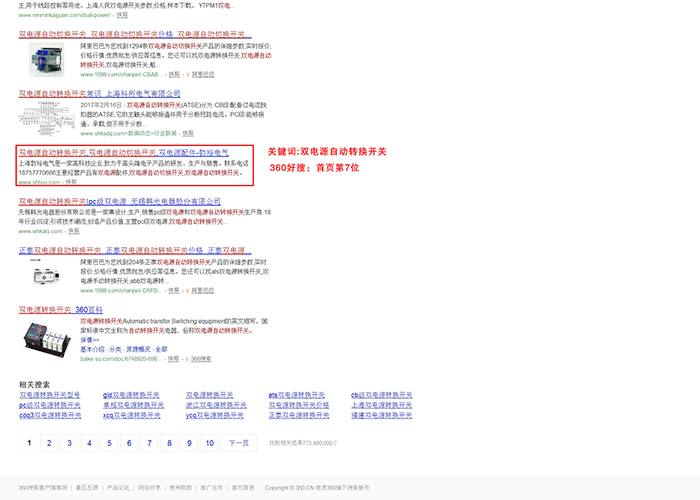Click the black switch thumbnail of 360百科 result
The image size is (700, 500).
pos(47,340)
